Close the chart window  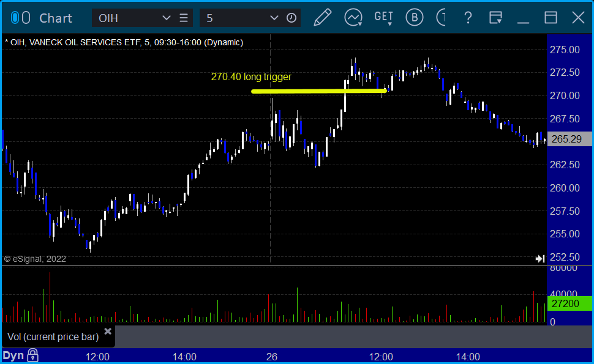578,18
